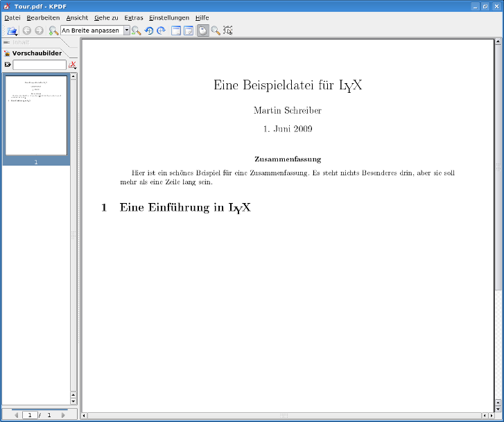This screenshot has height=422, width=504.
Task: Click thumbnail panel scrollbar bottom down arrow
Action: point(73,401)
